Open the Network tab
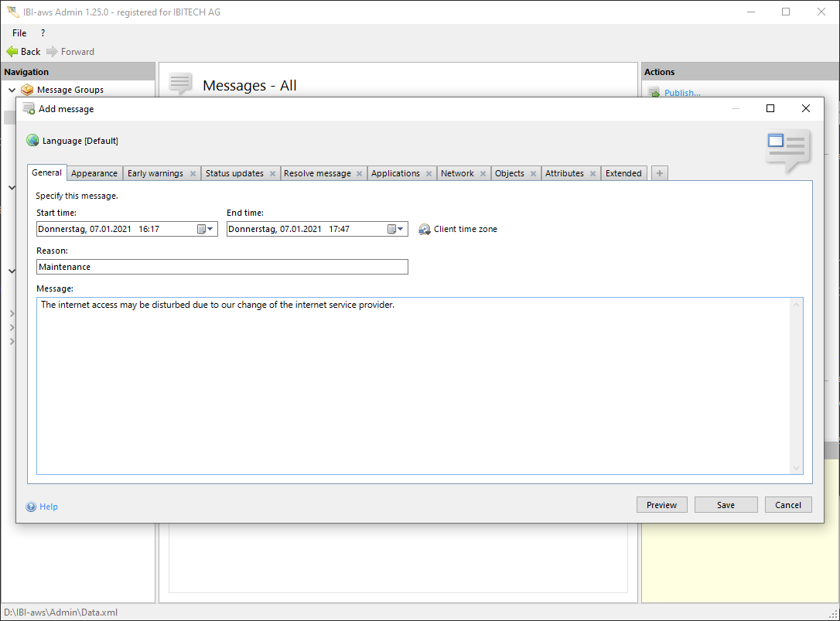Viewport: 840px width, 621px height. [457, 173]
